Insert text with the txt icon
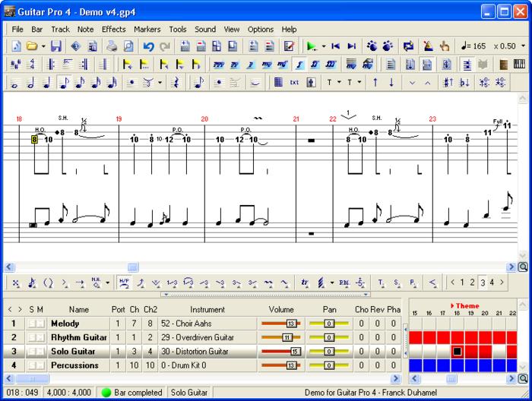Viewport: 532px width, 401px height. (295, 82)
